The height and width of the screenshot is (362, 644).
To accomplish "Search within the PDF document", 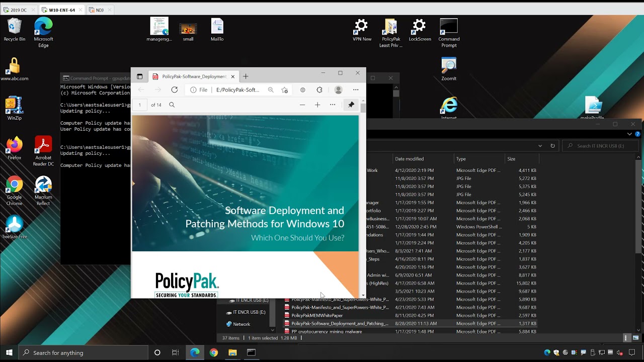I will click(x=172, y=105).
